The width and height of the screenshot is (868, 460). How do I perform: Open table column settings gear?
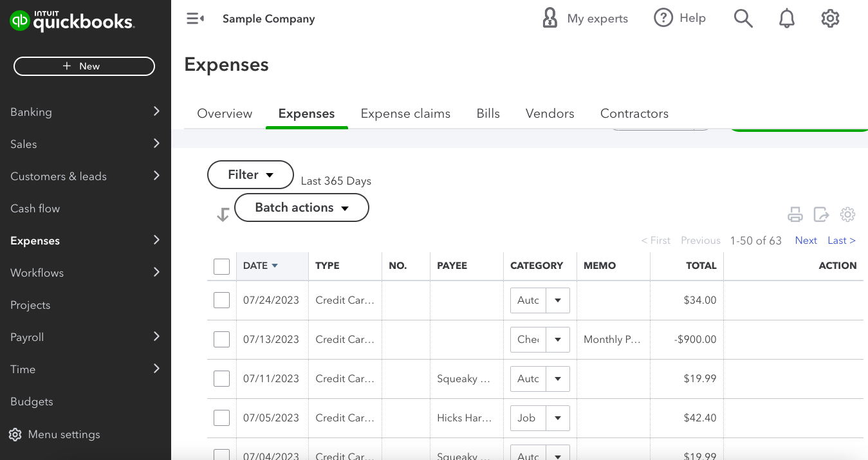pyautogui.click(x=847, y=214)
